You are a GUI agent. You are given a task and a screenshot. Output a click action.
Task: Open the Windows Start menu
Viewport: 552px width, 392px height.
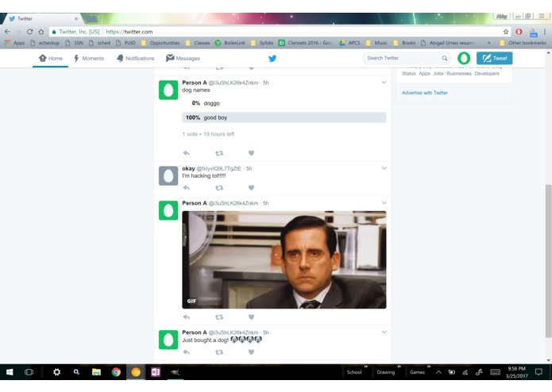point(10,372)
